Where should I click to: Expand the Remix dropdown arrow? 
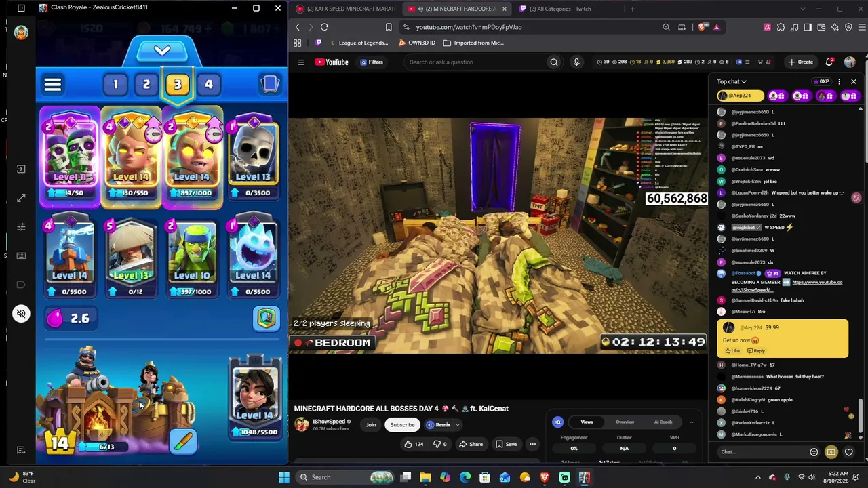[458, 425]
